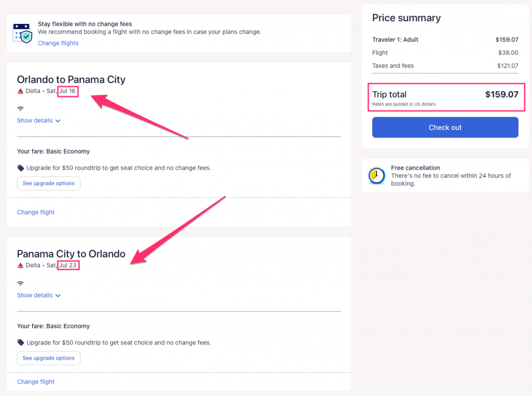Click the Orlando to Panama City heading
532x396 pixels.
tap(71, 79)
